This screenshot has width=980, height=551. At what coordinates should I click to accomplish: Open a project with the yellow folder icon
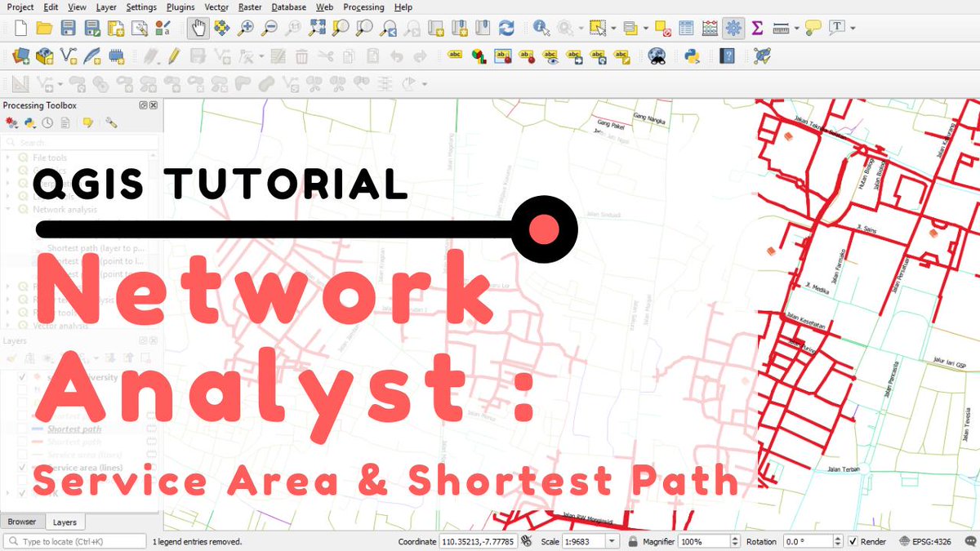[44, 29]
